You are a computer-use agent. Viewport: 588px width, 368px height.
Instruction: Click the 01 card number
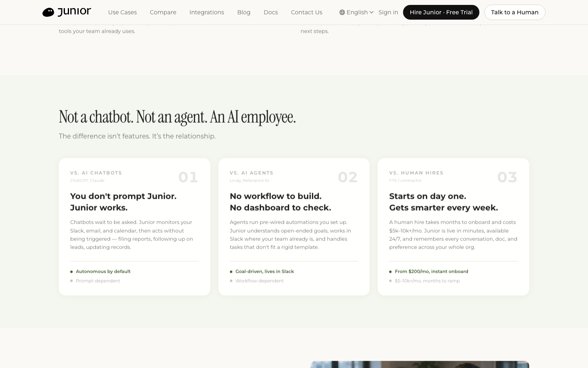[188, 177]
